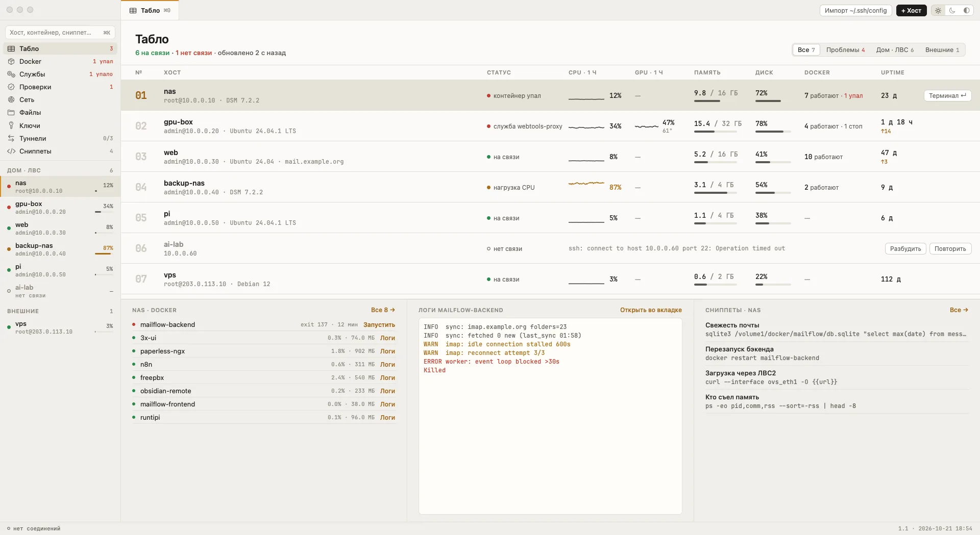Select the web host row in the table
Viewport: 980px width, 535px height.
[550, 157]
